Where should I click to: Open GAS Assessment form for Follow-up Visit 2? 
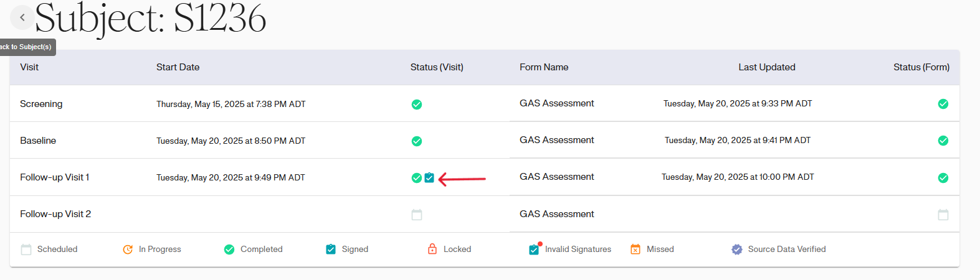point(556,214)
